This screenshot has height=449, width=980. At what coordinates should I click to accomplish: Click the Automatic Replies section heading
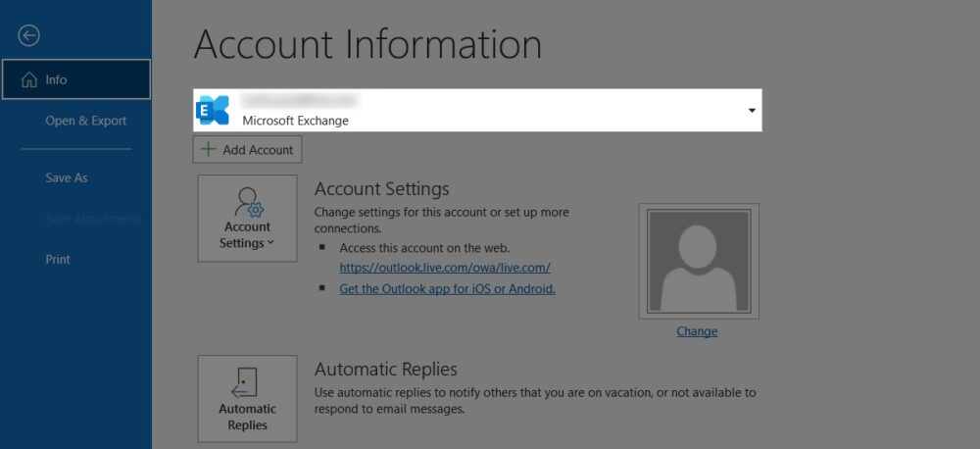[385, 369]
